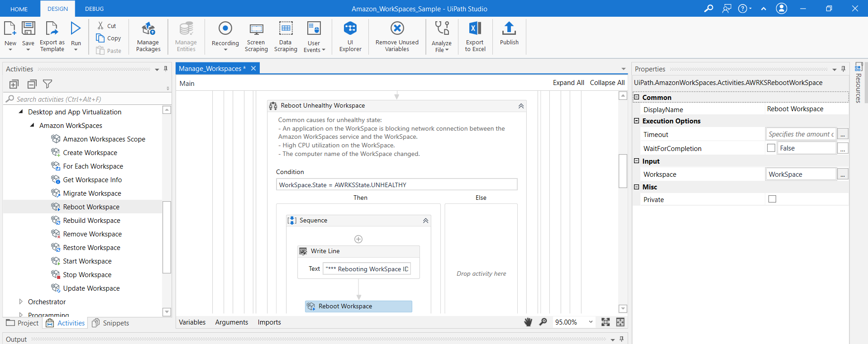The height and width of the screenshot is (344, 868).
Task: Export workflow to Excel
Action: [x=475, y=36]
